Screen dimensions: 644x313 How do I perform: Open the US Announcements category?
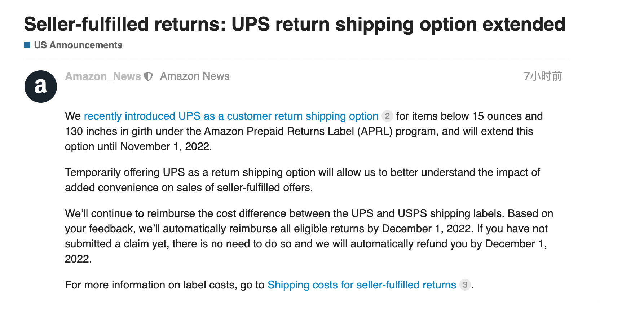tap(78, 45)
